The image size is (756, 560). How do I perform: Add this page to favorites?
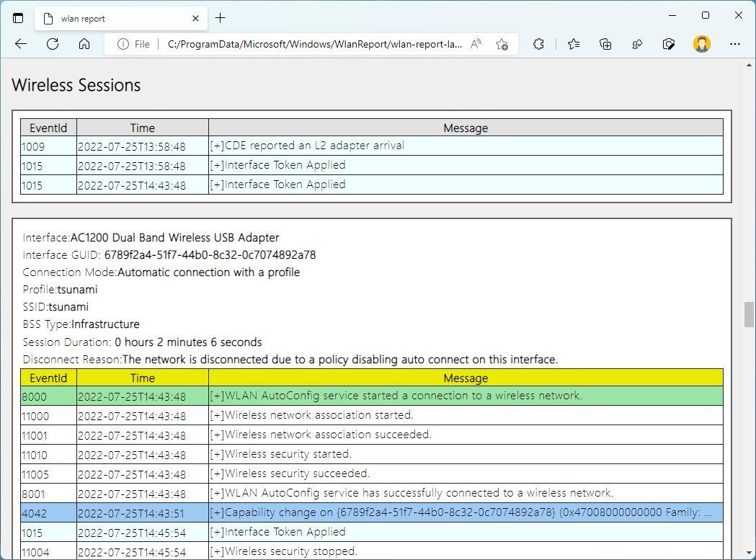point(502,44)
